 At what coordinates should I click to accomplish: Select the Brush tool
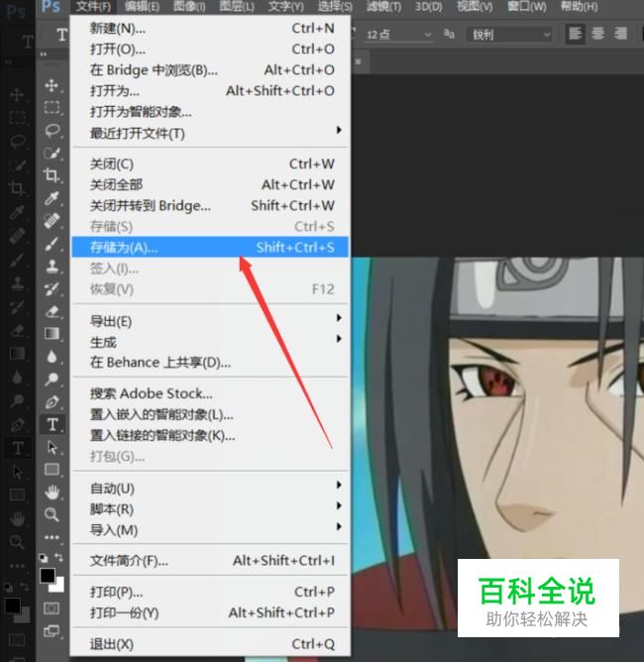pyautogui.click(x=52, y=243)
